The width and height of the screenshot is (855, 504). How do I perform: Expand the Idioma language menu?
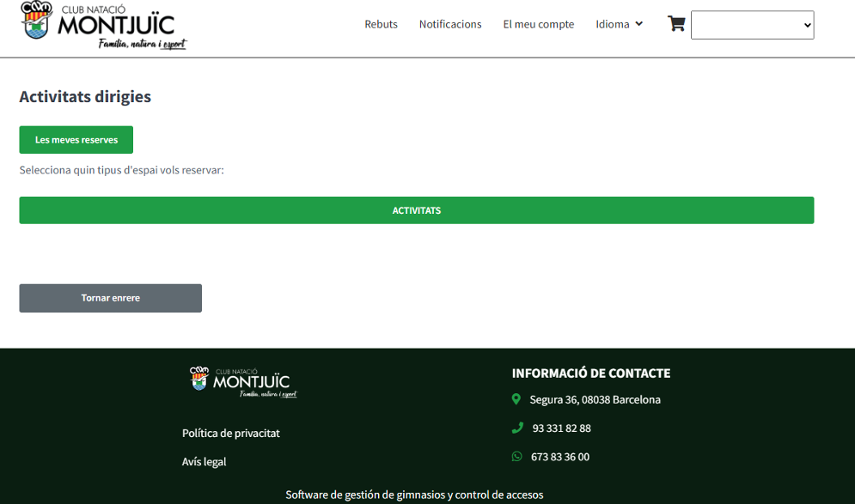[x=613, y=24]
